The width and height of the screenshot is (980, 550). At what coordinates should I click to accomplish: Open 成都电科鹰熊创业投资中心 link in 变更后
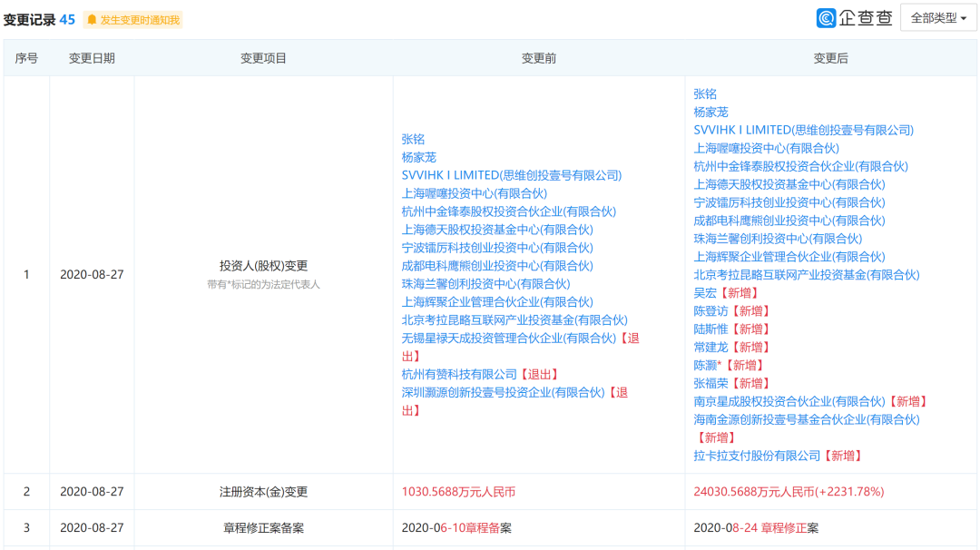[x=789, y=221]
